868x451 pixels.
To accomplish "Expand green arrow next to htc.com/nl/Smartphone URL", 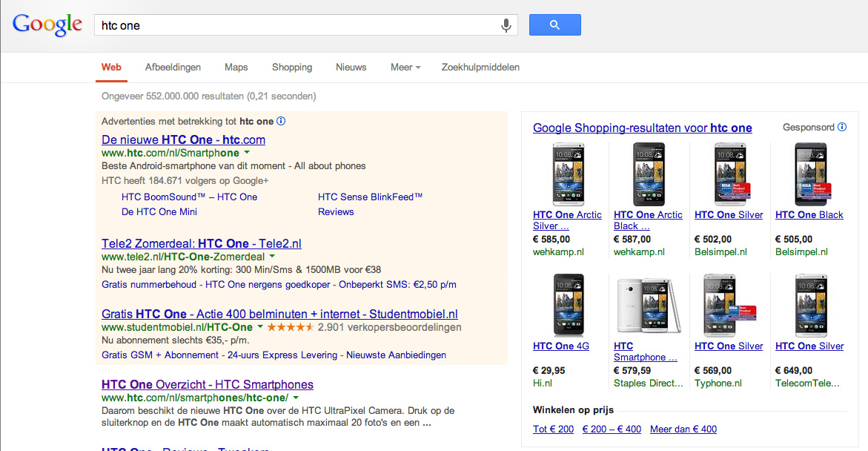I will pos(247,153).
